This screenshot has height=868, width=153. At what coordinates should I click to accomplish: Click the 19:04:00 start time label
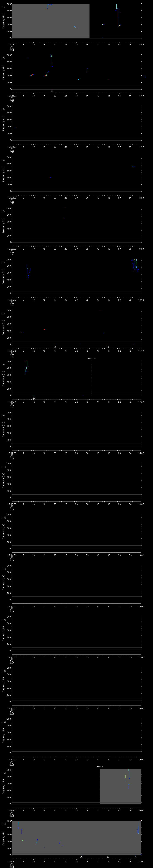[x=12, y=44]
